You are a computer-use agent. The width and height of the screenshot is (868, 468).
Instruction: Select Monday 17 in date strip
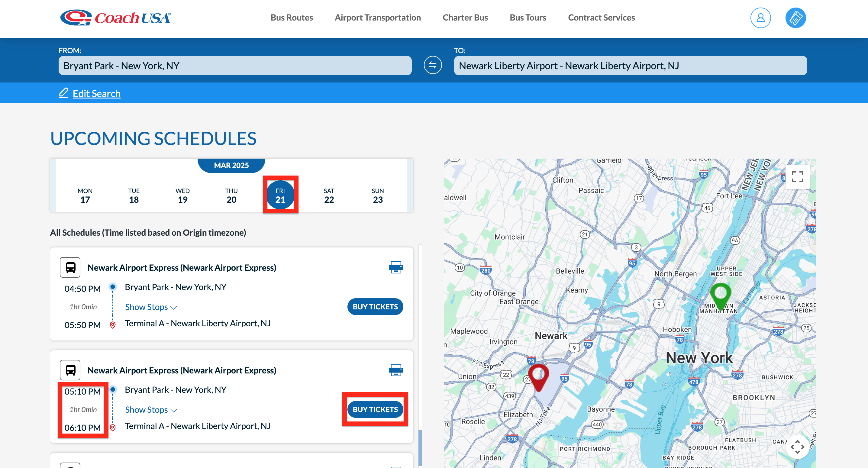85,195
